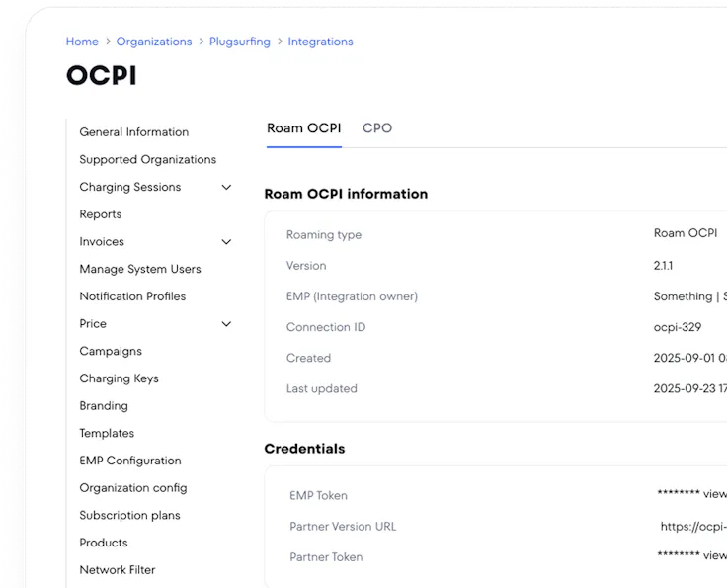
Task: Open Notification Profiles in the sidebar
Action: [x=132, y=296]
